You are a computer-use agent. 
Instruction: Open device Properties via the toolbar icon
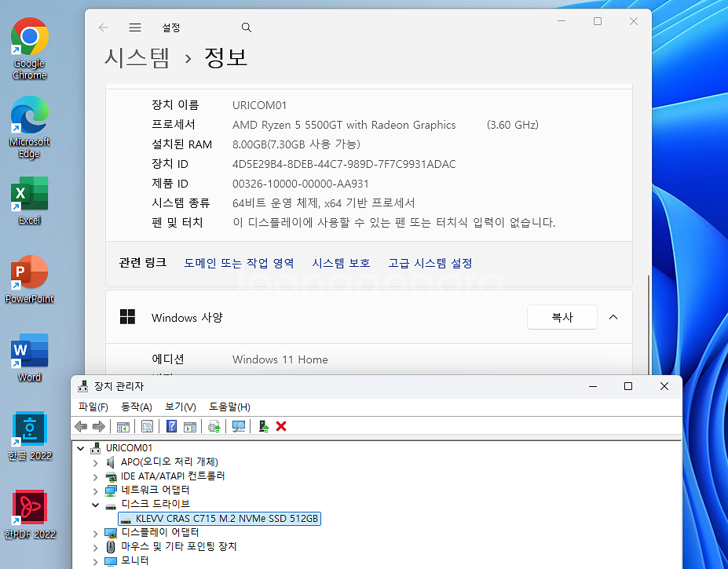148,426
